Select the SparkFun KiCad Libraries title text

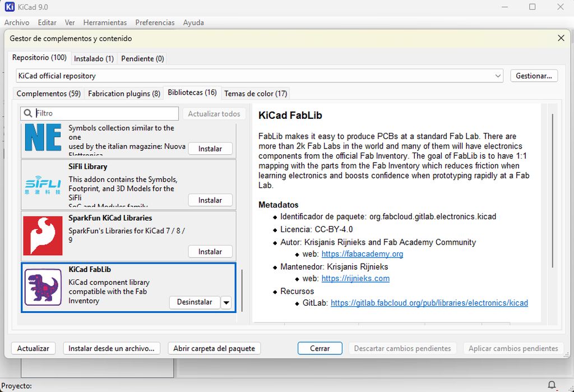pos(110,218)
